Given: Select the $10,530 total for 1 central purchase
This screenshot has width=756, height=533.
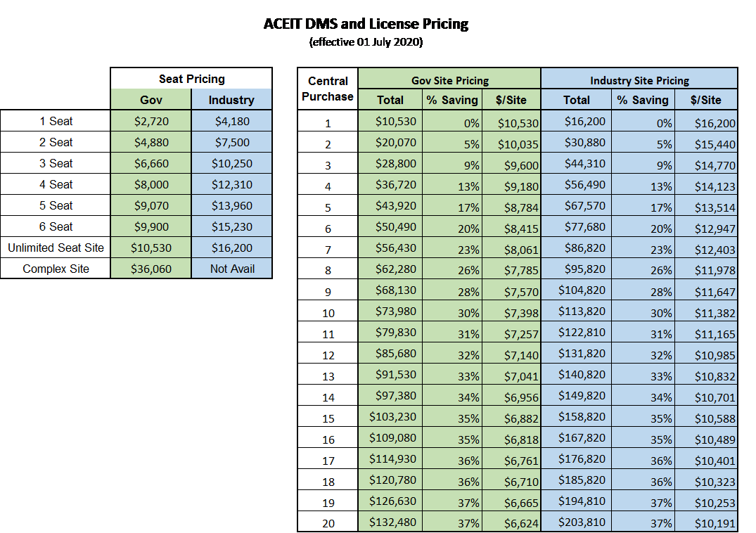Looking at the screenshot, I should click(x=390, y=120).
